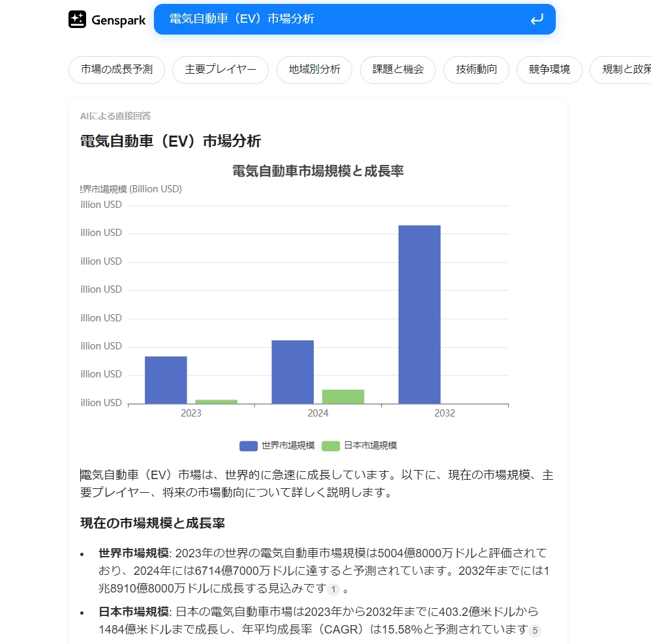Select the 技術動向 topic chip
This screenshot has width=651, height=644.
[476, 70]
